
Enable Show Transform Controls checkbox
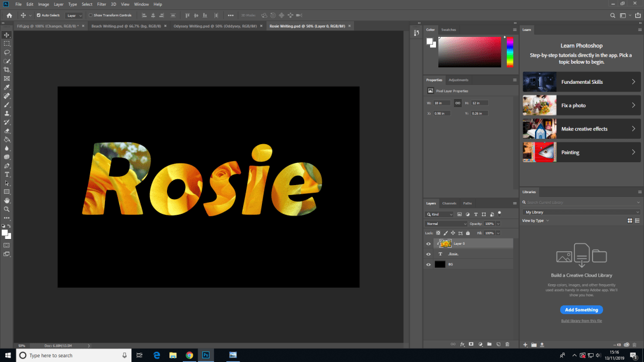click(x=91, y=15)
